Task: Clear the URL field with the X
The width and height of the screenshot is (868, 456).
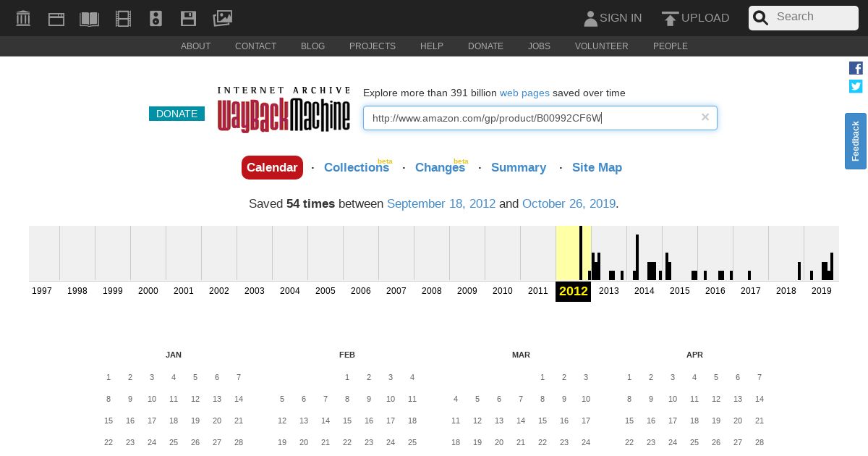Action: (705, 117)
